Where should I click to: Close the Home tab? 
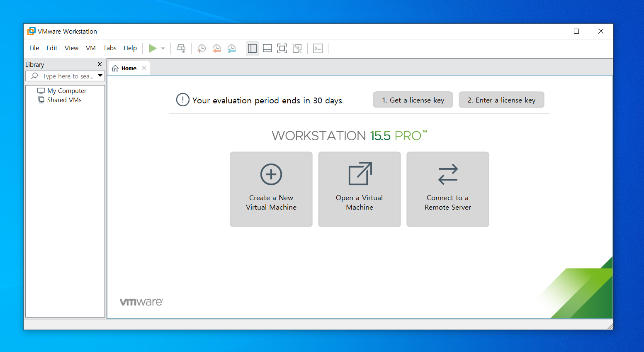[144, 68]
